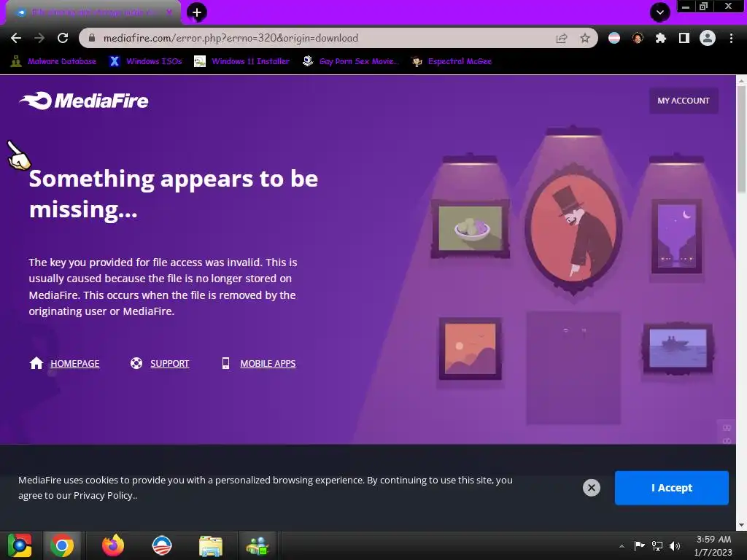Show hidden system tray icons
This screenshot has width=747, height=560.
[622, 546]
